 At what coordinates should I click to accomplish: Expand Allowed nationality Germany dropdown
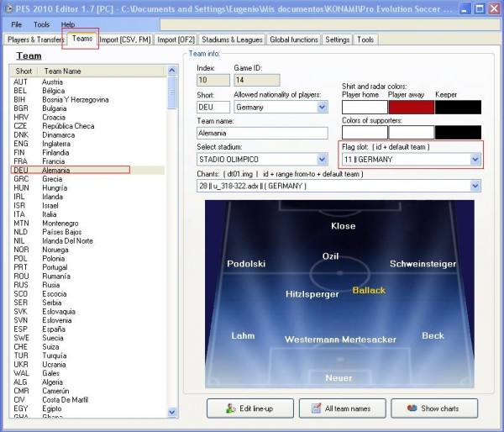(x=322, y=107)
